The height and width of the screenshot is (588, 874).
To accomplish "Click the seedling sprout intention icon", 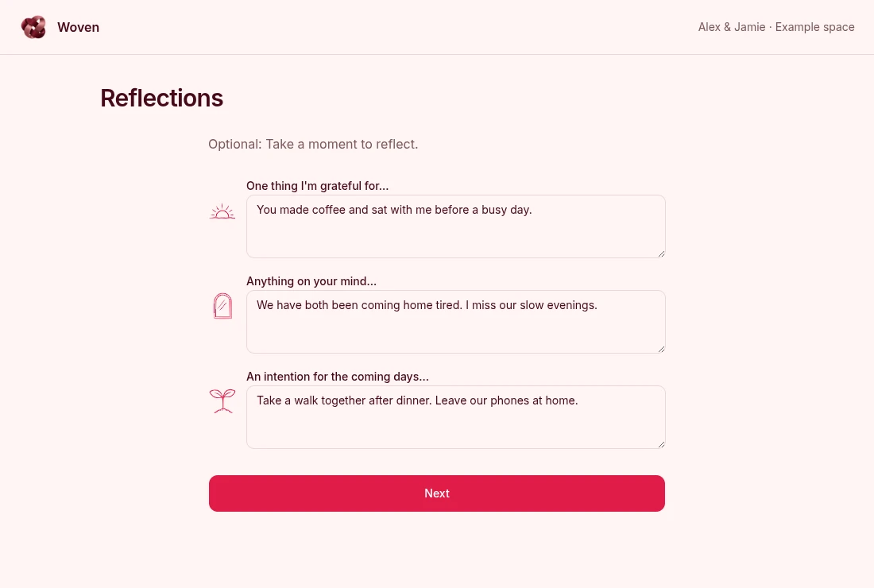I will 222,401.
